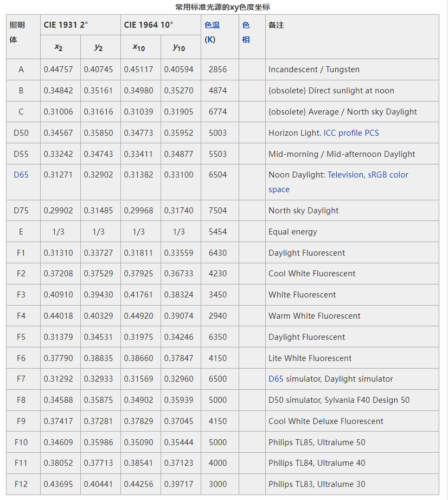
Task: Click the CIE 1964 10° column header
Action: 149,25
